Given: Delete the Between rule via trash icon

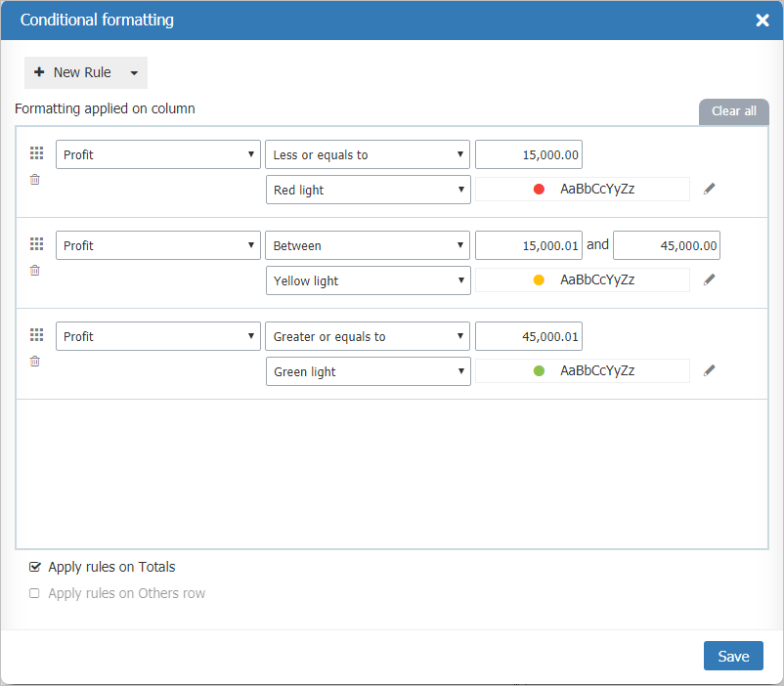Looking at the screenshot, I should click(x=34, y=270).
